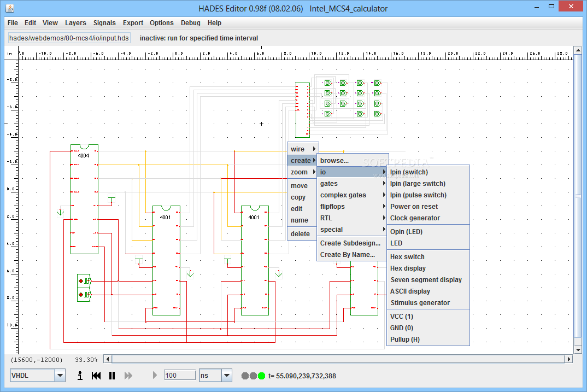Click the design file path field

tap(69, 38)
